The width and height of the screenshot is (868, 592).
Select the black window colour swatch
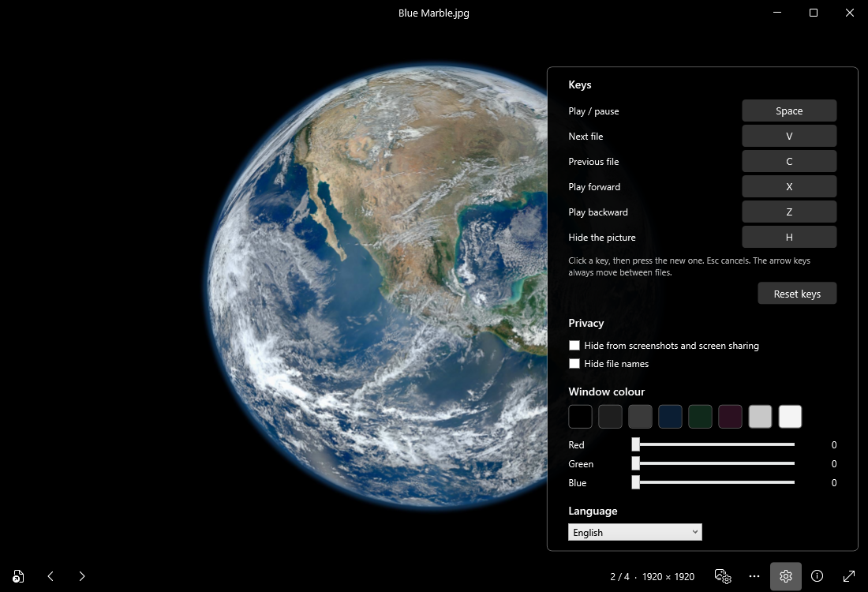pyautogui.click(x=580, y=417)
